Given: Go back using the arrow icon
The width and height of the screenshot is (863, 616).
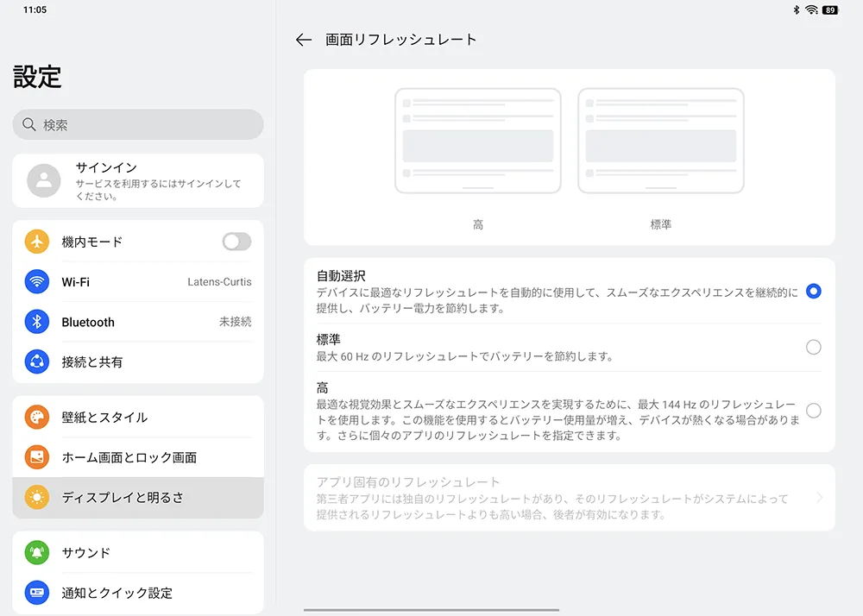Looking at the screenshot, I should [x=303, y=40].
